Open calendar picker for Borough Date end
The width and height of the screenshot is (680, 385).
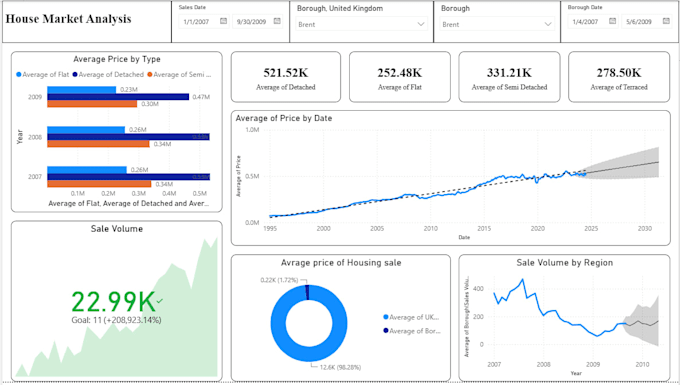[x=666, y=21]
